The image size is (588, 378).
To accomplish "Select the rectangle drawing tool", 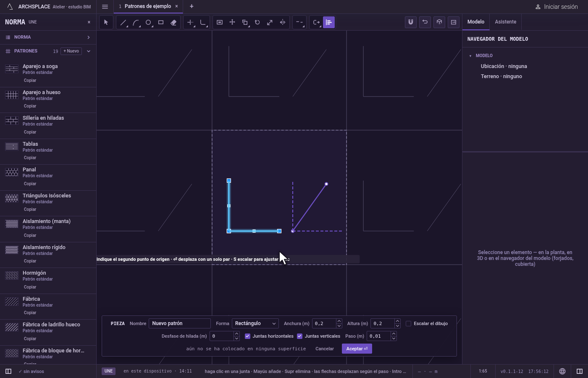I will (x=161, y=22).
